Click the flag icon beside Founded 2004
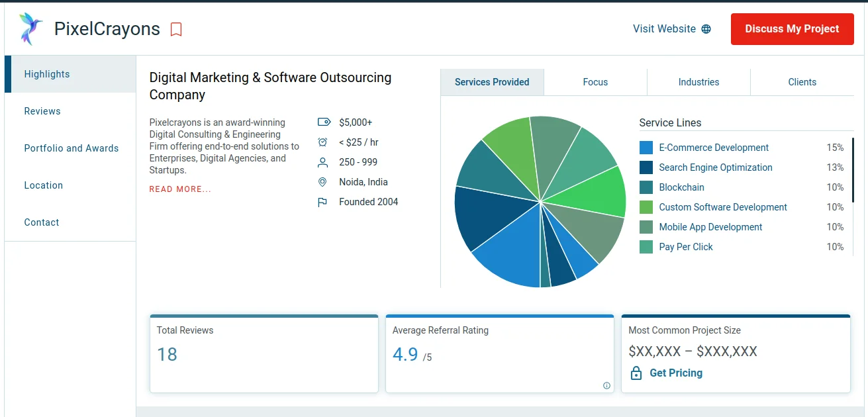This screenshot has height=417, width=868. 323,202
